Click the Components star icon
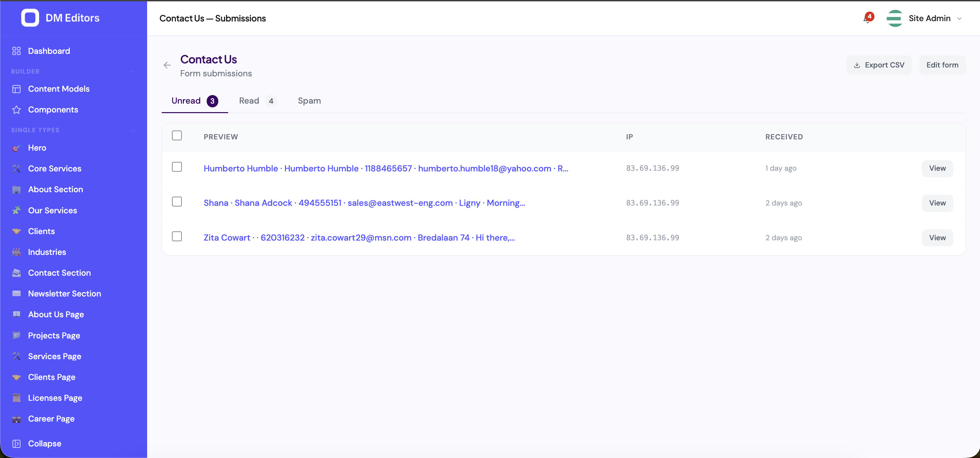The height and width of the screenshot is (458, 980). (x=16, y=110)
